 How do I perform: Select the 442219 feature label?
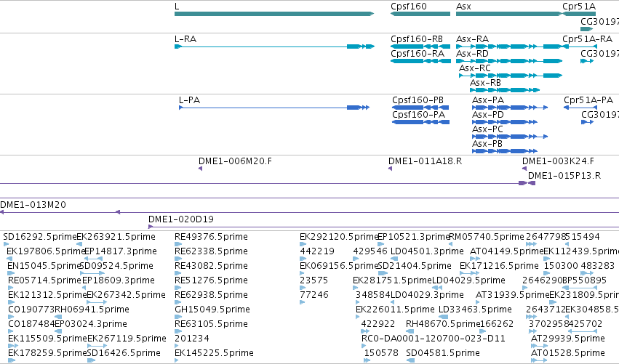[x=317, y=251]
